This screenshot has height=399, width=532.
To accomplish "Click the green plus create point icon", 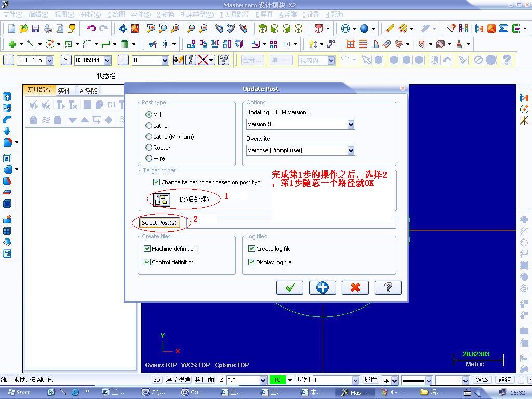I will (x=12, y=44).
